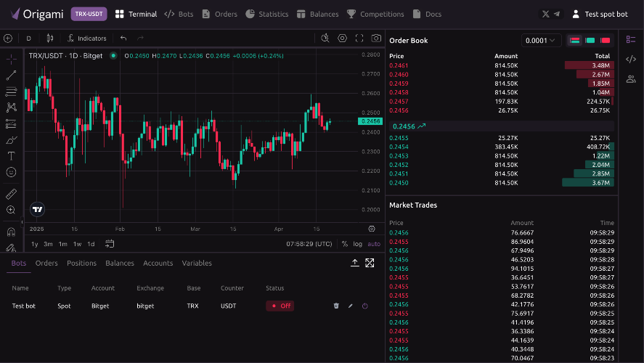The width and height of the screenshot is (644, 363).
Task: Open the Orders page in top navigation
Action: (220, 14)
